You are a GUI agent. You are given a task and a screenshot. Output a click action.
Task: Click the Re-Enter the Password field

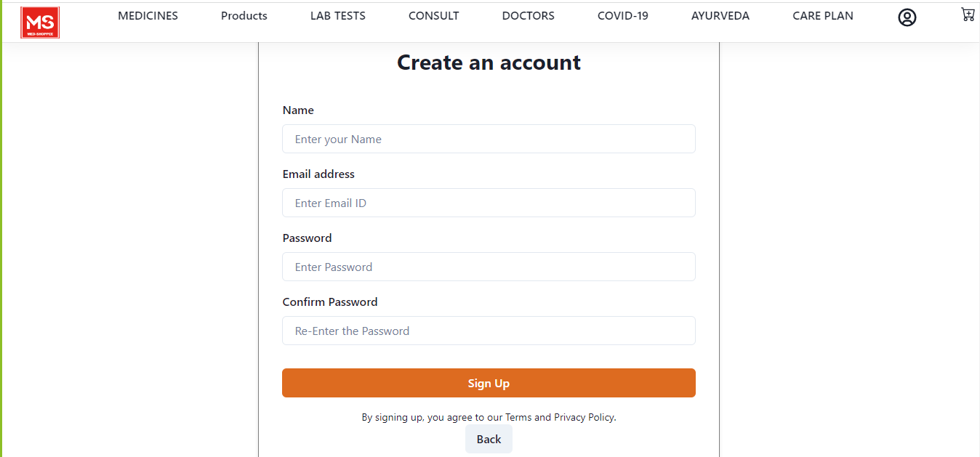click(x=489, y=331)
